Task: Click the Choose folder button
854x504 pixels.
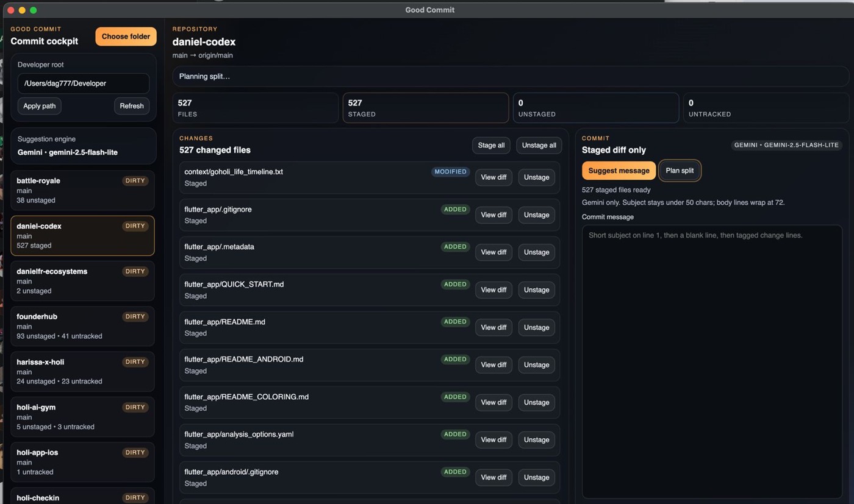Action: point(126,37)
